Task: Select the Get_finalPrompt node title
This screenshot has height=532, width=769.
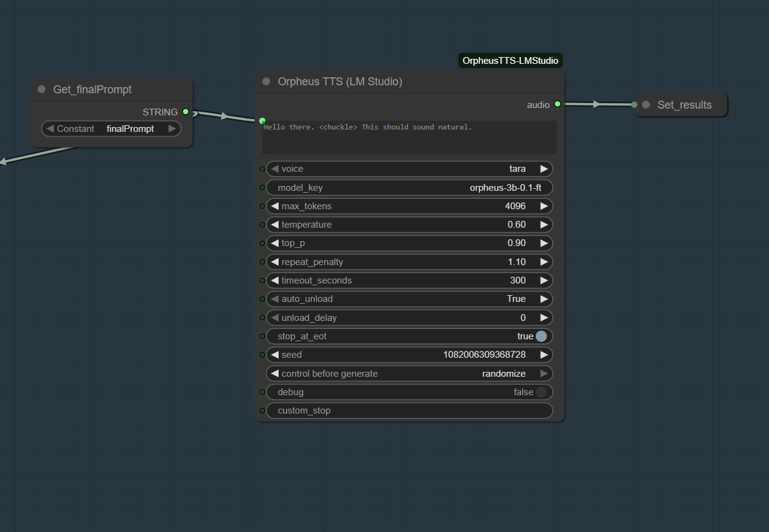Action: (x=92, y=90)
